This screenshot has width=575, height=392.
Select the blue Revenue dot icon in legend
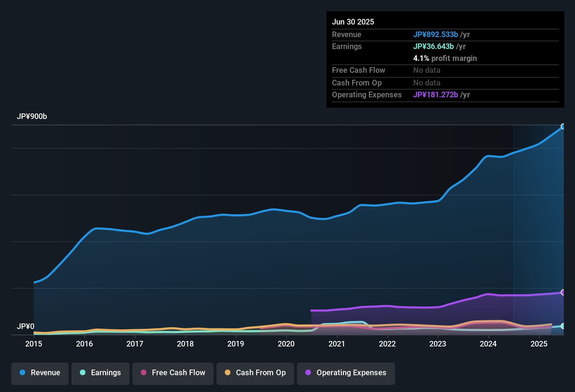22,373
